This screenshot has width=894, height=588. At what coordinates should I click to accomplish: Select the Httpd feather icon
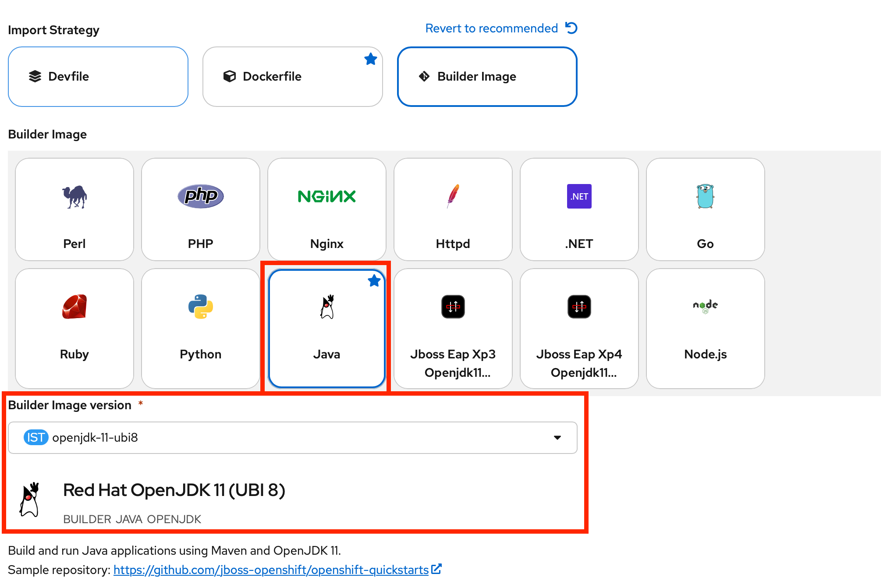point(453,196)
